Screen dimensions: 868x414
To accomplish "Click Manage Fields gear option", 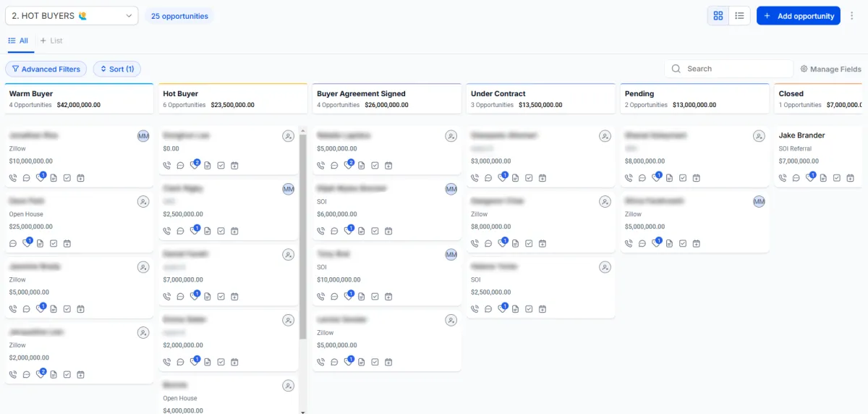I will [830, 69].
